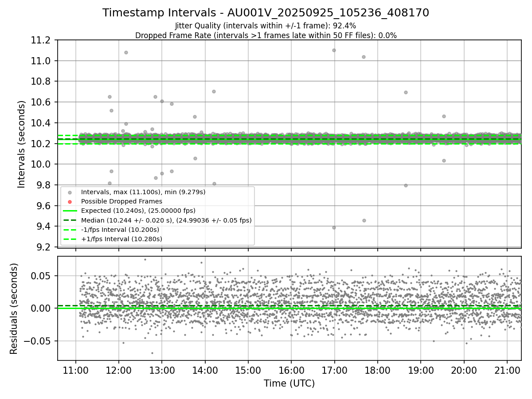The image size is (532, 399).
Task: Click the '16:00' x-axis tick label
Action: coord(291,370)
